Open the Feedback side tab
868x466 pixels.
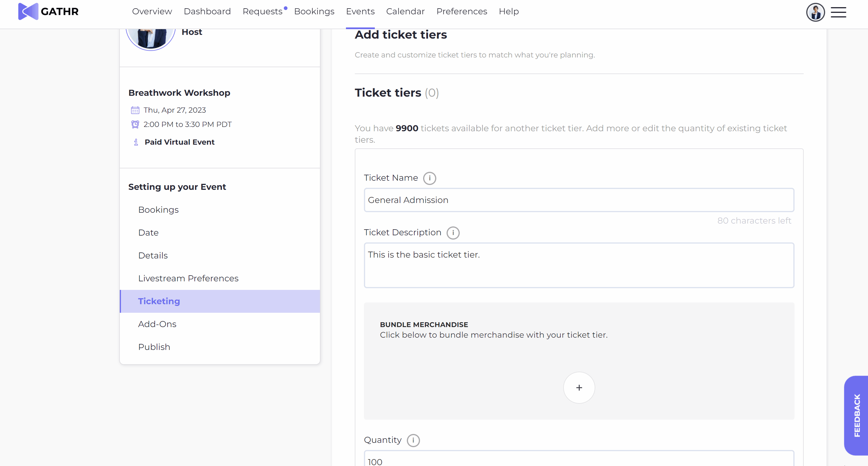pos(856,415)
